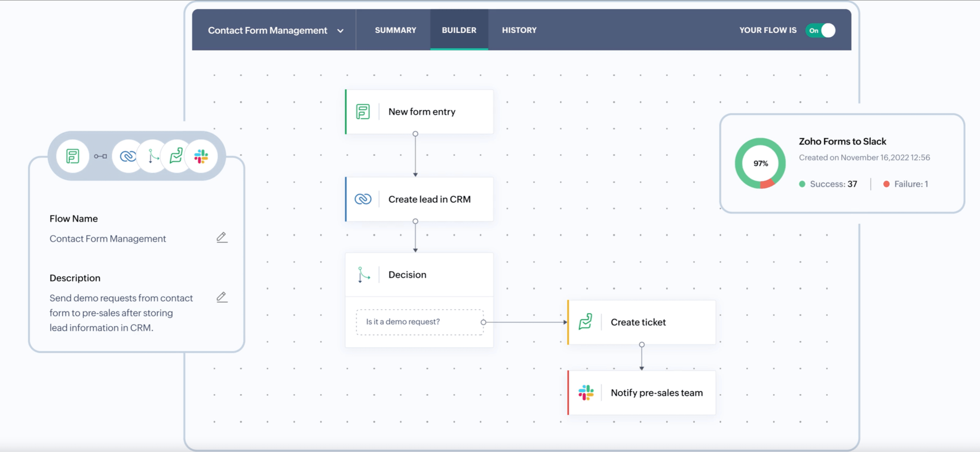This screenshot has height=452, width=980.
Task: Select the Create ticket step
Action: (641, 322)
